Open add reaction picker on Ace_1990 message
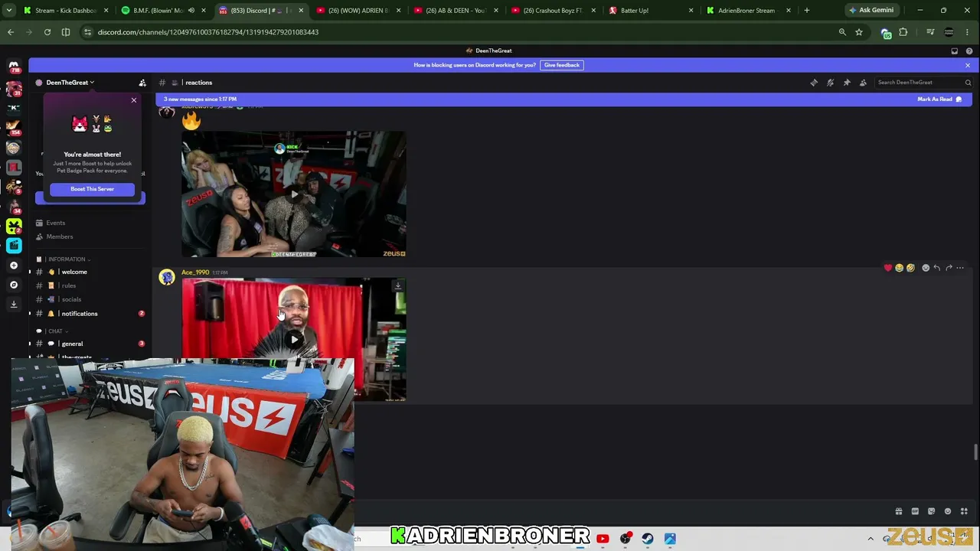 point(926,268)
